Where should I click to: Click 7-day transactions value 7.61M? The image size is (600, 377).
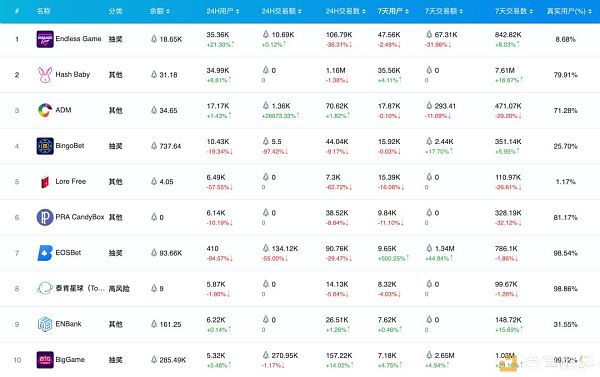(504, 70)
